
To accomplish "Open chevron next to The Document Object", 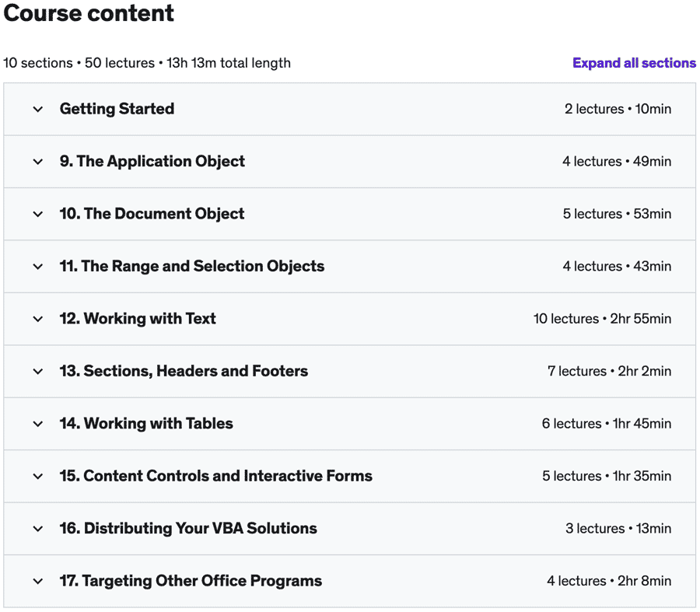I will pos(38,214).
